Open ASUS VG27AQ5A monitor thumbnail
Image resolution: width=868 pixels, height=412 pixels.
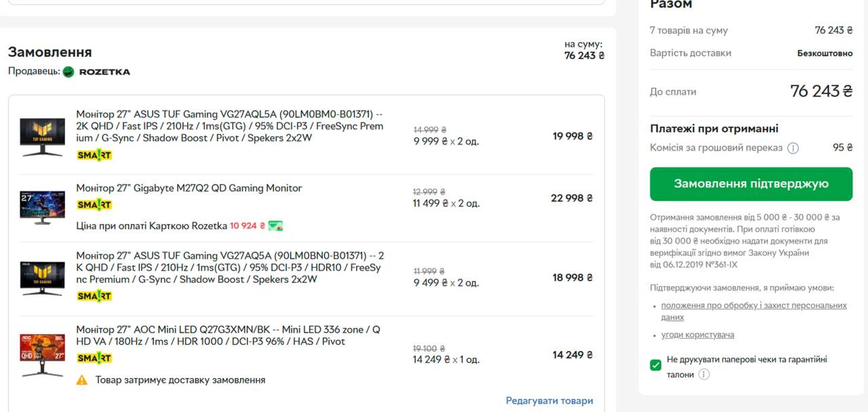pos(42,278)
